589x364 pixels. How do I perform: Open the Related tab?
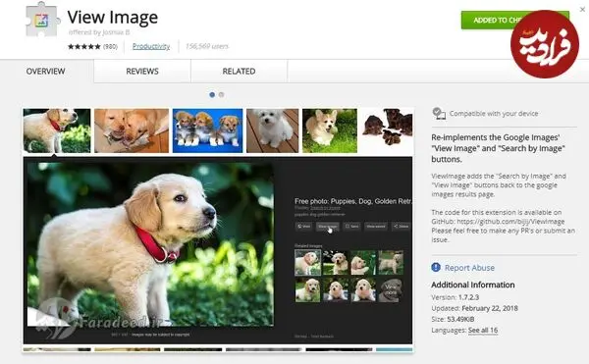(x=239, y=71)
